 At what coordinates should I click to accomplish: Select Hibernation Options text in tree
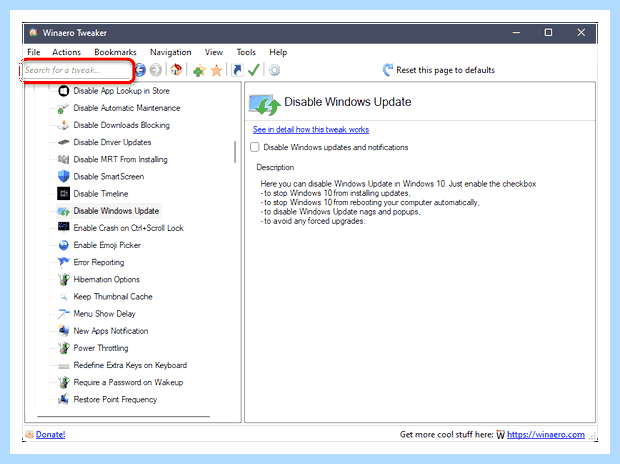click(107, 279)
